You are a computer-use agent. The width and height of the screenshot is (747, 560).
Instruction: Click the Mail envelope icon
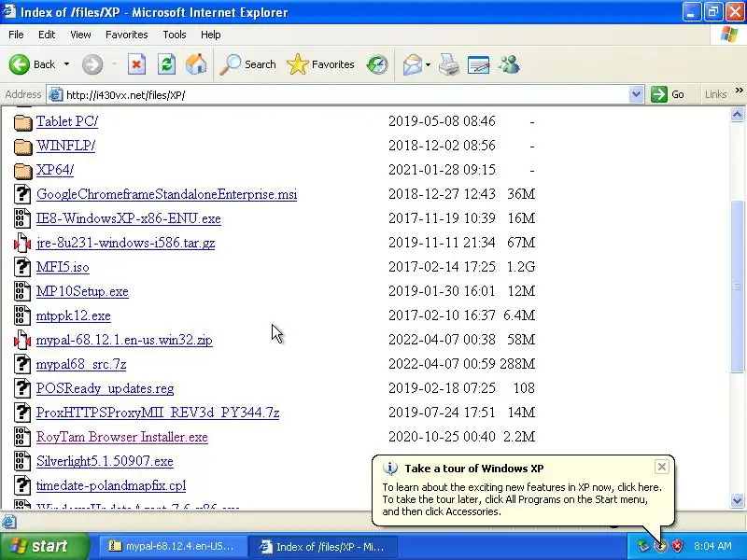coord(413,64)
